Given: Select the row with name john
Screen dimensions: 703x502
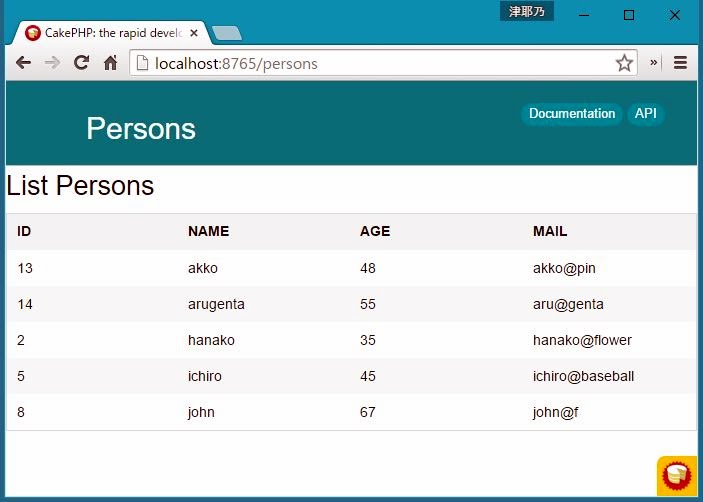Looking at the screenshot, I should [x=201, y=412].
